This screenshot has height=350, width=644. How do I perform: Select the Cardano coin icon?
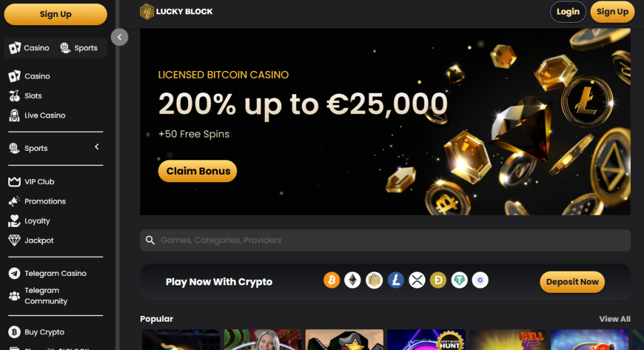[480, 281]
